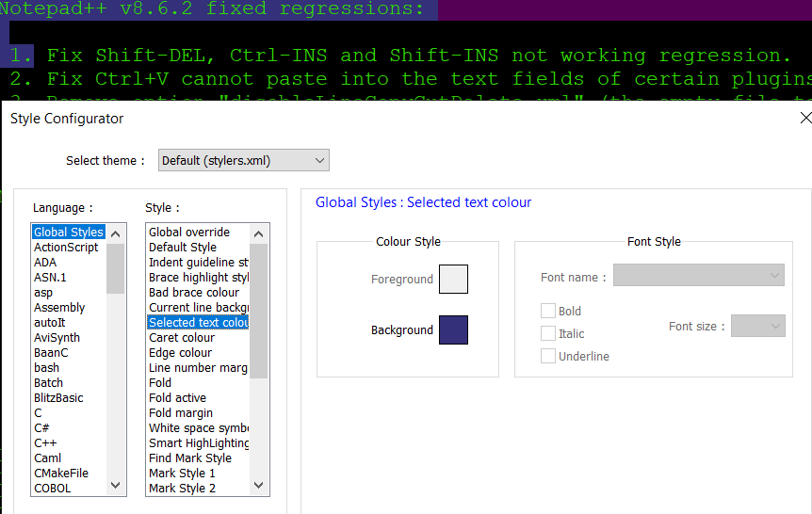Select ASN.1 in the Language list
This screenshot has width=812, height=514.
tap(50, 277)
